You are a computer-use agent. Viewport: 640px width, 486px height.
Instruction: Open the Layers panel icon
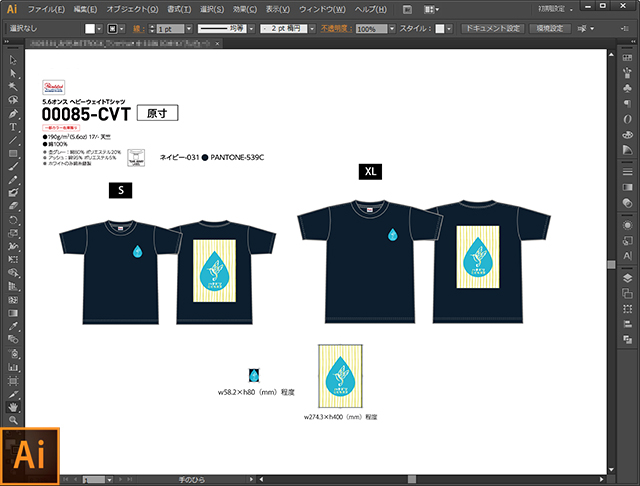coord(626,257)
